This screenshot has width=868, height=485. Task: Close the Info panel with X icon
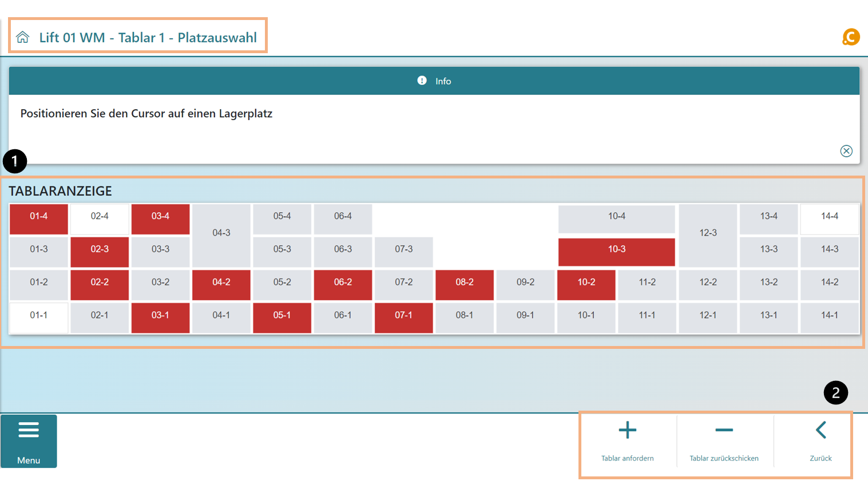pos(846,151)
